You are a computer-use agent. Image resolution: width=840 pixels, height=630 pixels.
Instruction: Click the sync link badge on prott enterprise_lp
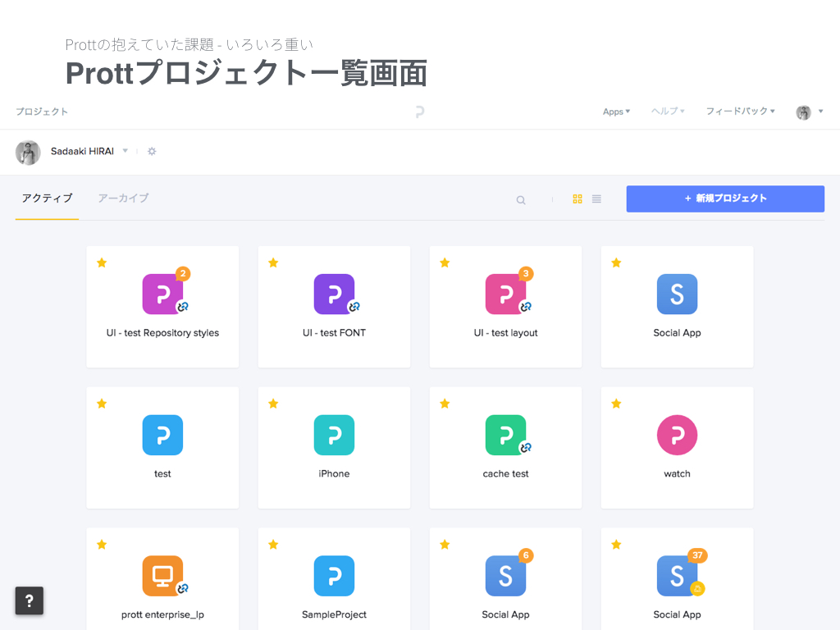click(x=183, y=588)
